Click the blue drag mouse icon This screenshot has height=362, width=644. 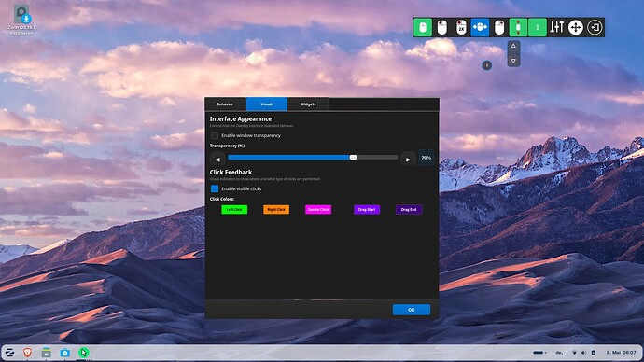tap(480, 27)
